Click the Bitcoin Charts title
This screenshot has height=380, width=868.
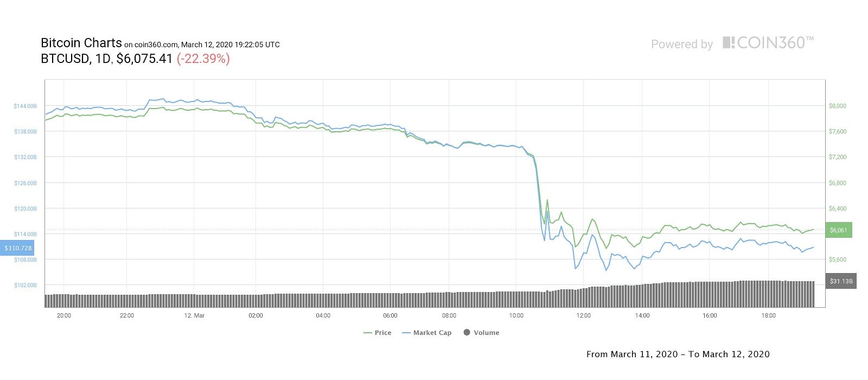[x=81, y=43]
